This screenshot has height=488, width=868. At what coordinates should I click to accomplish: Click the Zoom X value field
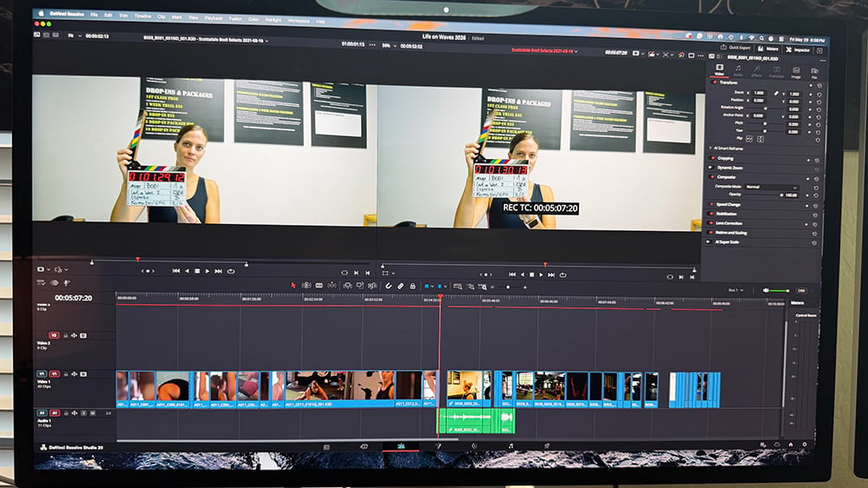(759, 93)
